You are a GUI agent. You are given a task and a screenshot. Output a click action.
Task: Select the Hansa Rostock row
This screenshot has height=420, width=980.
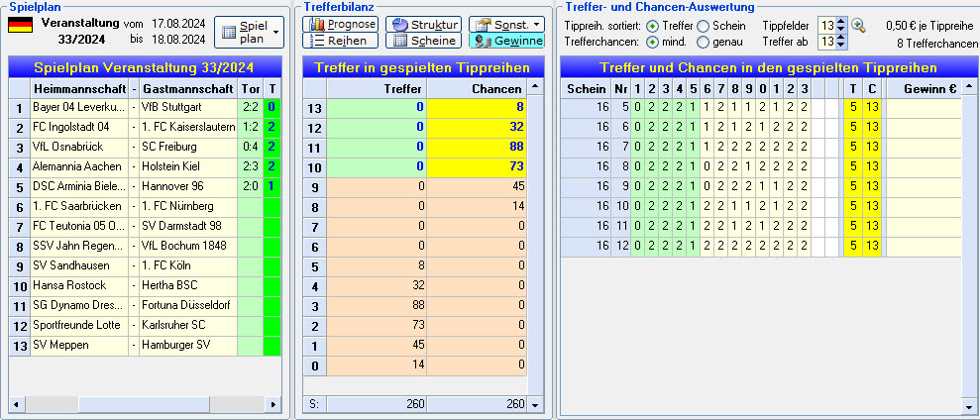coord(145,285)
